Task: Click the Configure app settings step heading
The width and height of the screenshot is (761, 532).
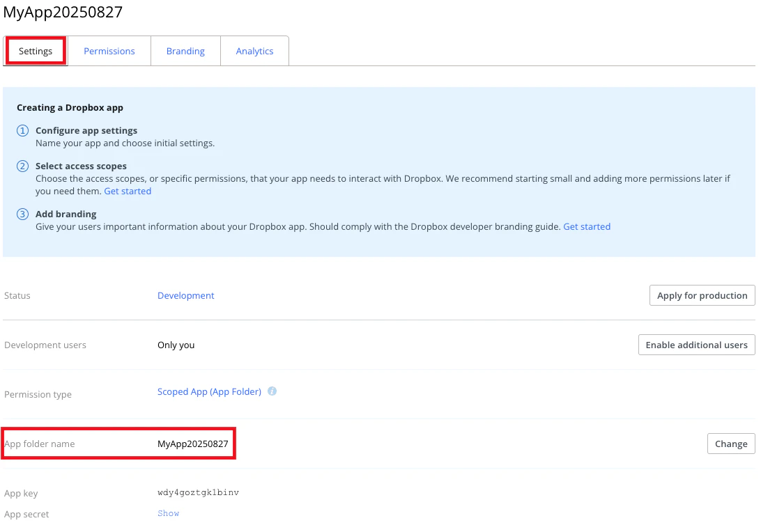Action: 86,130
